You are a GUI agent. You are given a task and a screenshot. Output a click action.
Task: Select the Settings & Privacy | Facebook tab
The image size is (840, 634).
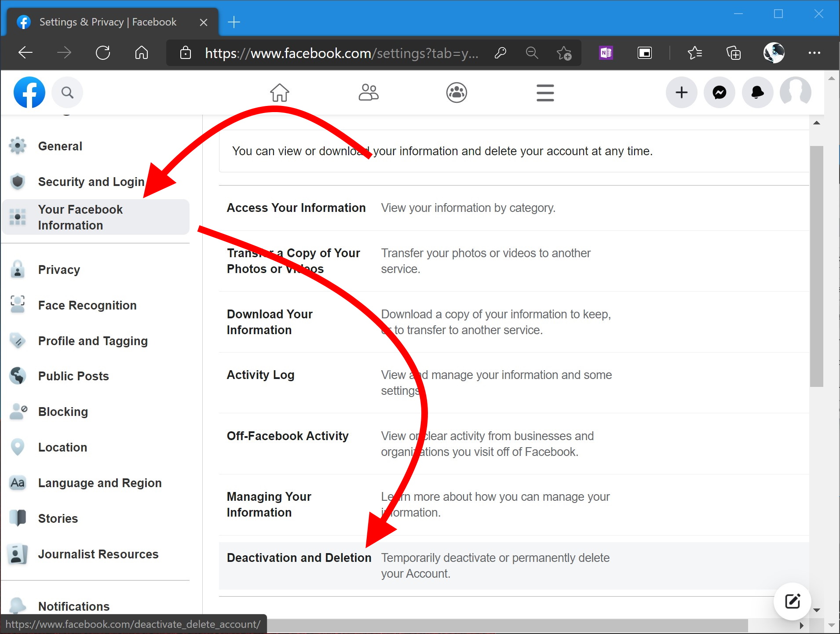click(112, 22)
